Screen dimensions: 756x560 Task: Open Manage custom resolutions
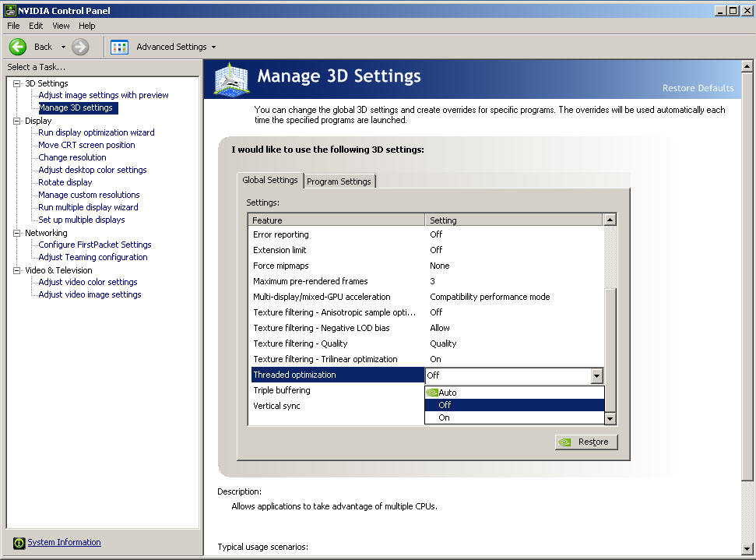90,195
